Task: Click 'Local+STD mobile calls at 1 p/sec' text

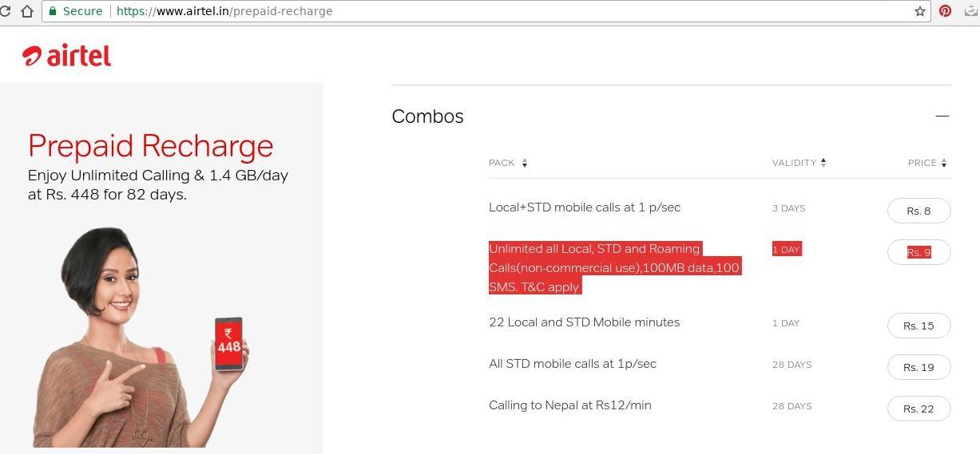Action: (585, 207)
